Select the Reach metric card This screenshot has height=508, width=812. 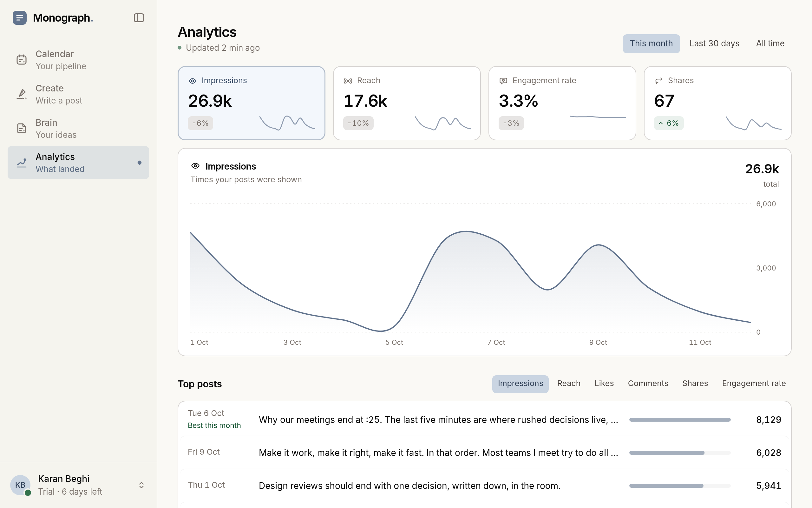coord(407,103)
